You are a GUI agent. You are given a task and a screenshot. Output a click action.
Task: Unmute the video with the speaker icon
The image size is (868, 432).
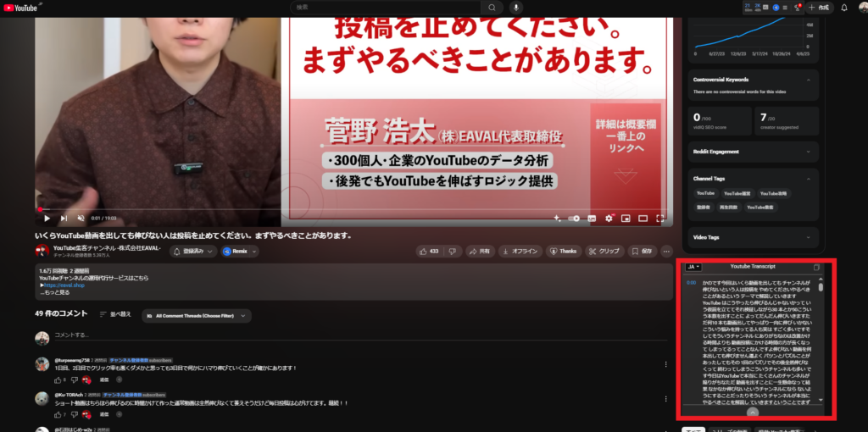(x=81, y=219)
